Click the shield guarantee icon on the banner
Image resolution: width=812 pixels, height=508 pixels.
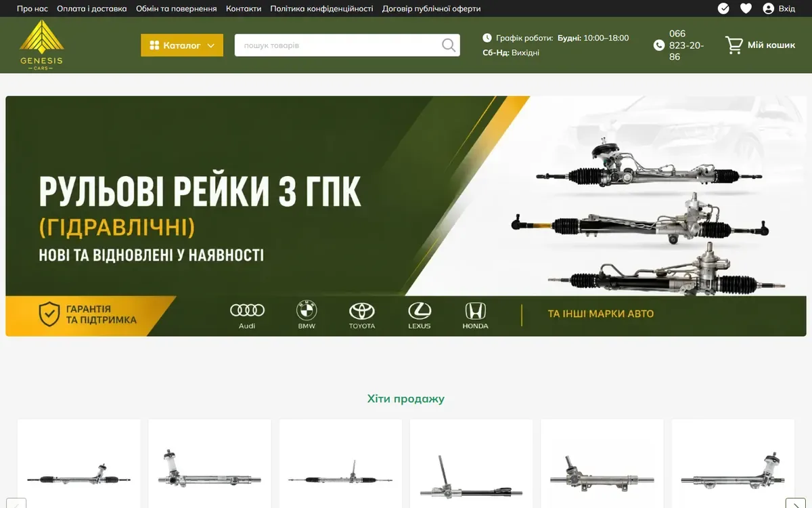(x=49, y=315)
